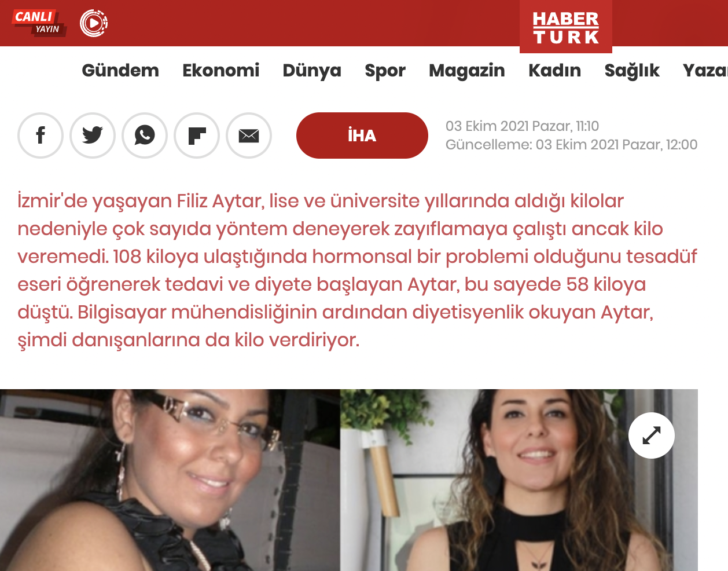Expand the article image with arrow icon
This screenshot has height=571, width=728.
652,435
